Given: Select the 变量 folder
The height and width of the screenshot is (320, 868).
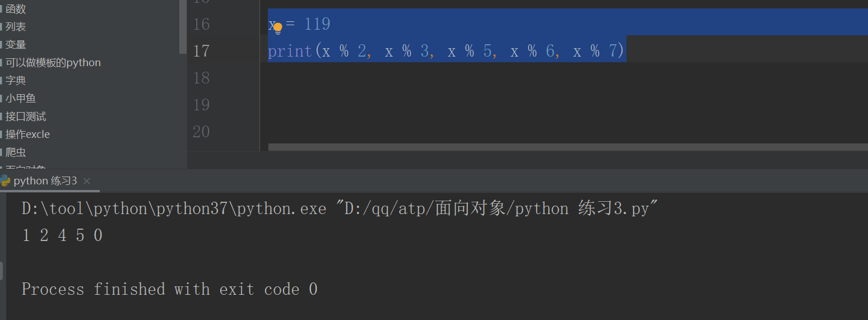Looking at the screenshot, I should 16,44.
